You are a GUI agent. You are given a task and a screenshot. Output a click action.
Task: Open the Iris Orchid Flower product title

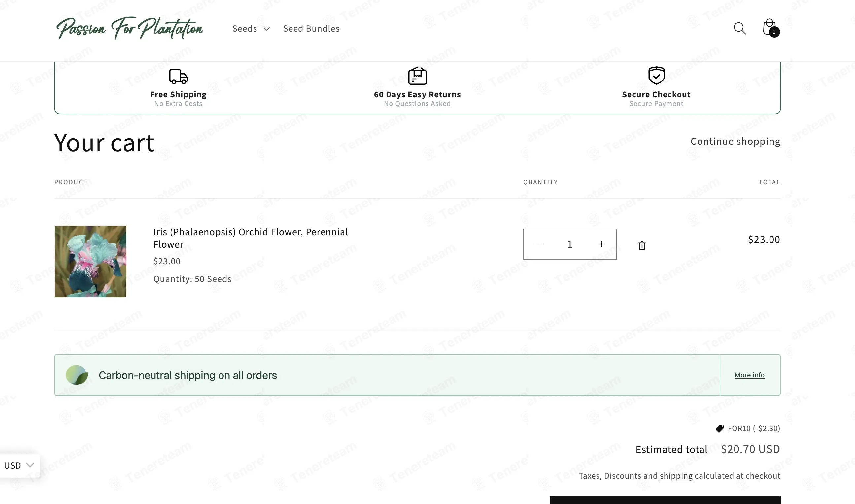click(251, 238)
